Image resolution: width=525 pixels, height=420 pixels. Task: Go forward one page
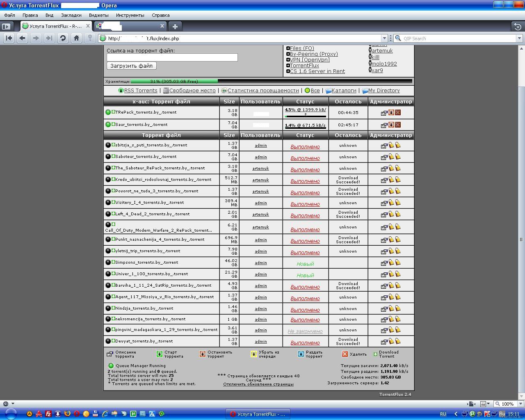coord(36,38)
